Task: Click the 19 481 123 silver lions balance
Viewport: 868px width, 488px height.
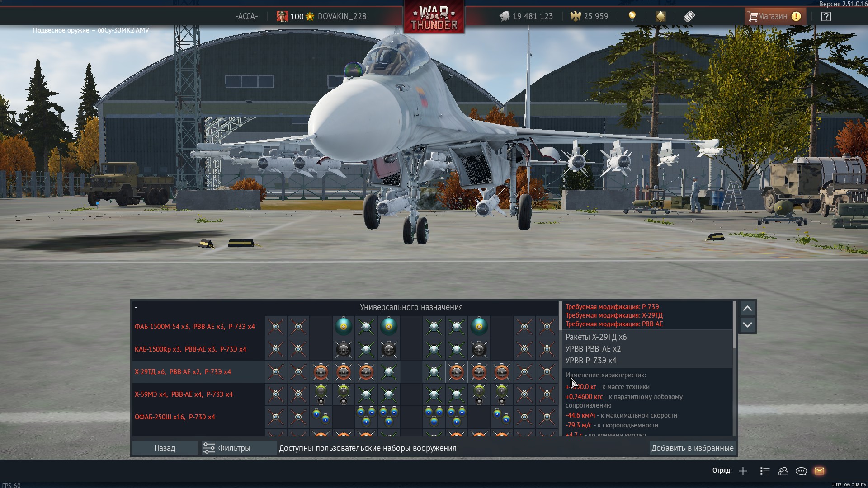Action: tap(527, 16)
